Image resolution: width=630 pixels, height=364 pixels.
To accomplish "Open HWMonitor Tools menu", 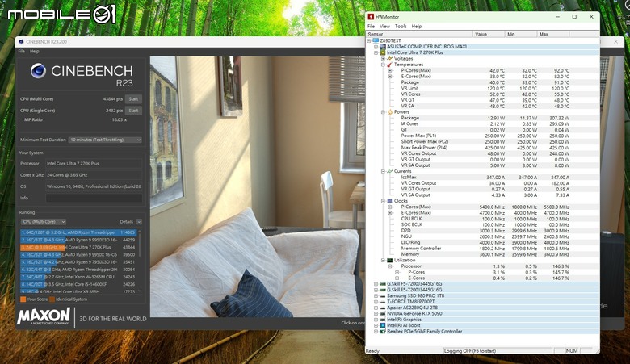I will tap(401, 26).
